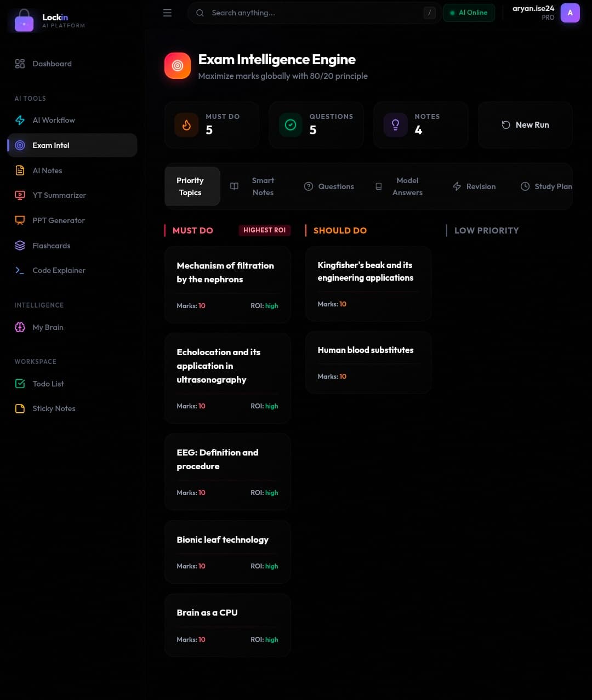Open Todo List checkbox icon

tap(20, 384)
